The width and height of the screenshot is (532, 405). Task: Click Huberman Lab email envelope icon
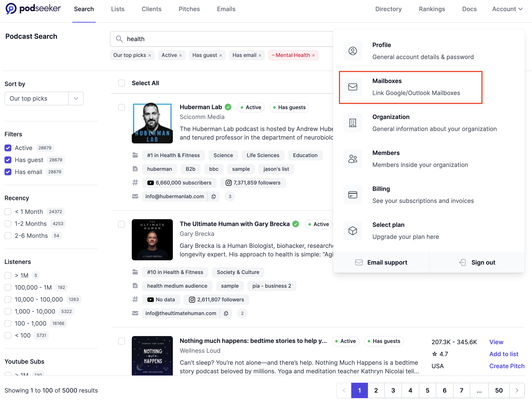click(135, 197)
